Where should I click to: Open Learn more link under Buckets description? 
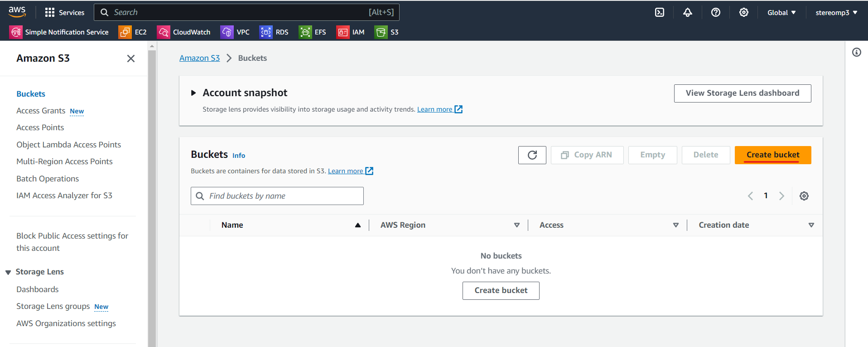click(x=345, y=171)
